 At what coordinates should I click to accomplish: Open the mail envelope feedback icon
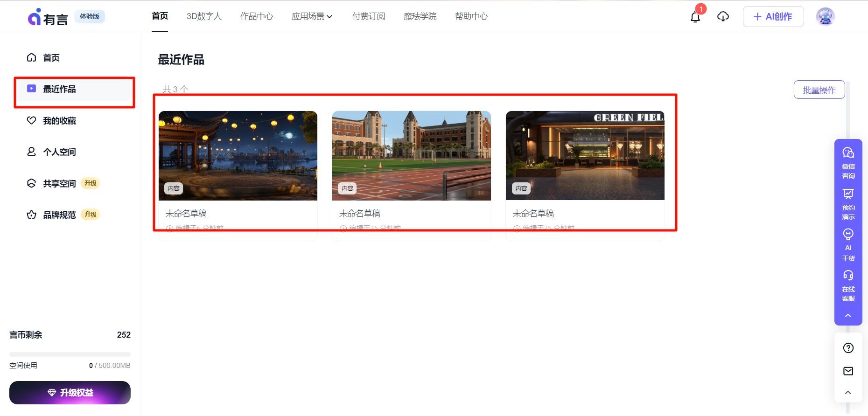click(848, 371)
